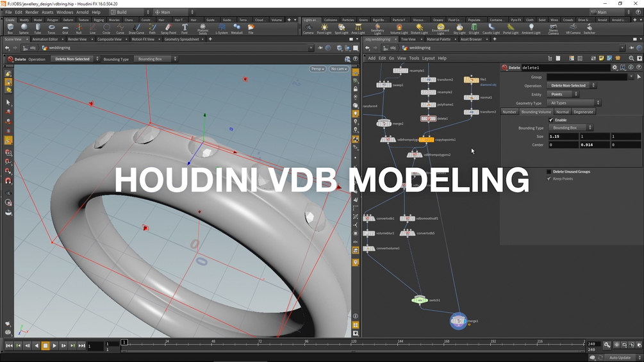Jump to first frame button
Screen dimensions: 644x362
pos(9,345)
